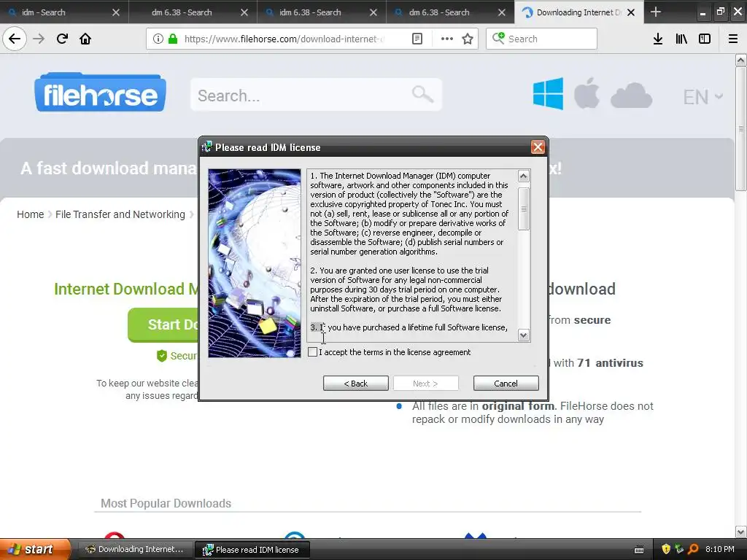Select the 'Downloading Internet D' tab
Viewport: 747px width, 560px height.
578,12
